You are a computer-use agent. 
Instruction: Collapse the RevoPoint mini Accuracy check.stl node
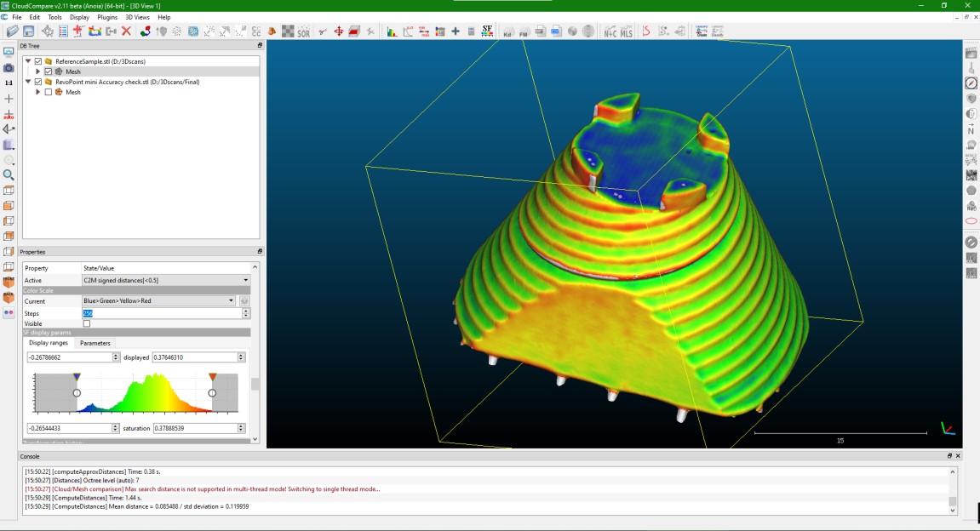(28, 82)
